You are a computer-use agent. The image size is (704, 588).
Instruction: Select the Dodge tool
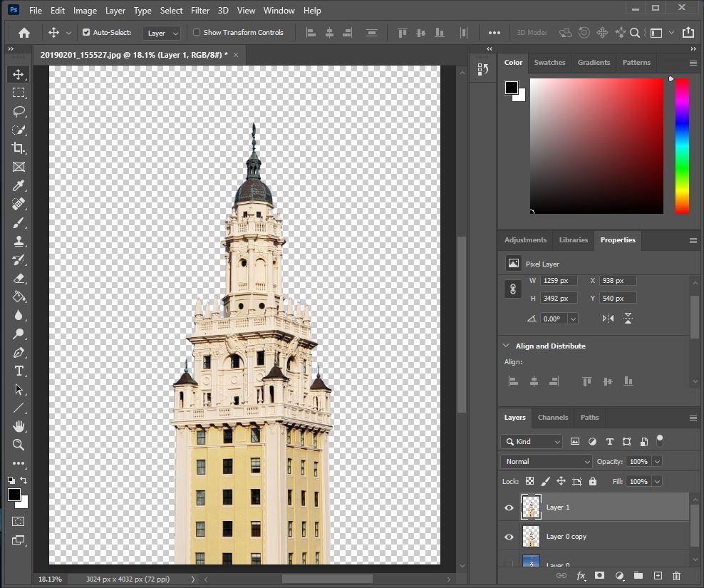pos(19,334)
